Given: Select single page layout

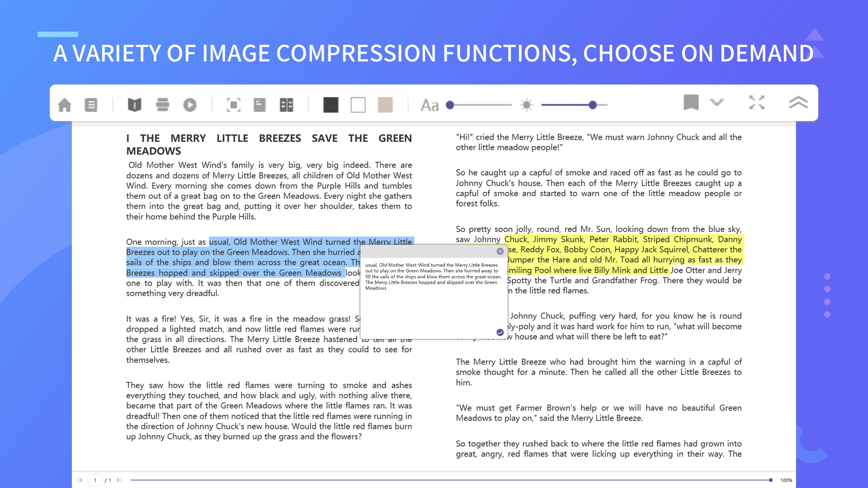Looking at the screenshot, I should 259,105.
